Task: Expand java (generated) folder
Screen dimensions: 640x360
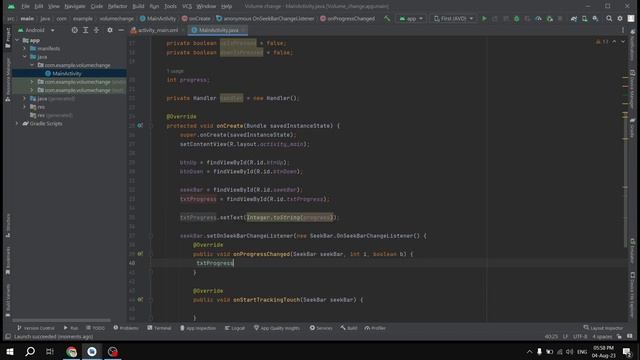Action: point(24,98)
